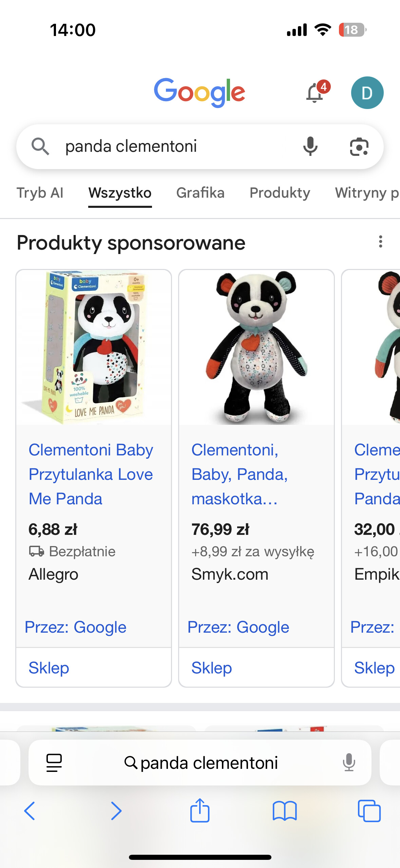Open Safari bookmarks book icon
400x868 pixels.
pos(285,811)
